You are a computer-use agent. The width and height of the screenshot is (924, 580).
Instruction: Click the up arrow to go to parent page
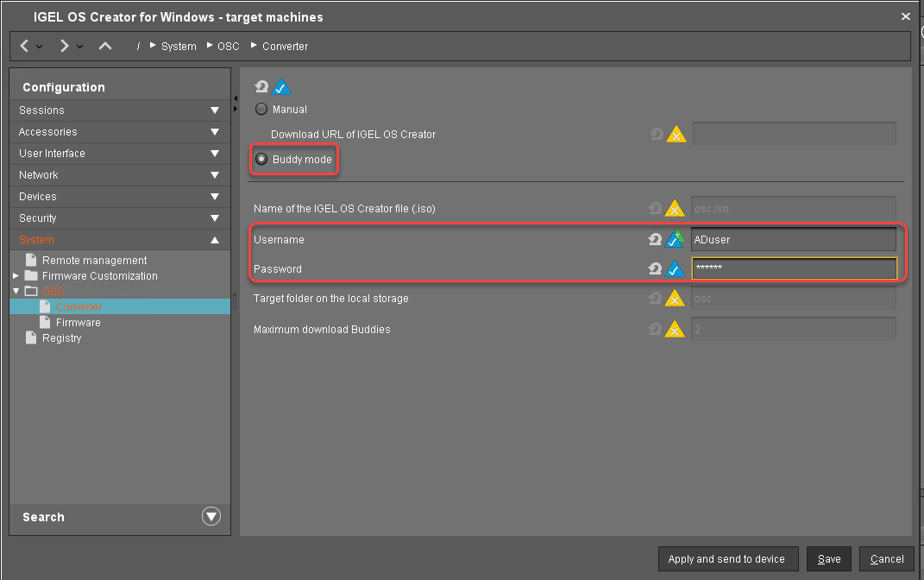(x=104, y=46)
